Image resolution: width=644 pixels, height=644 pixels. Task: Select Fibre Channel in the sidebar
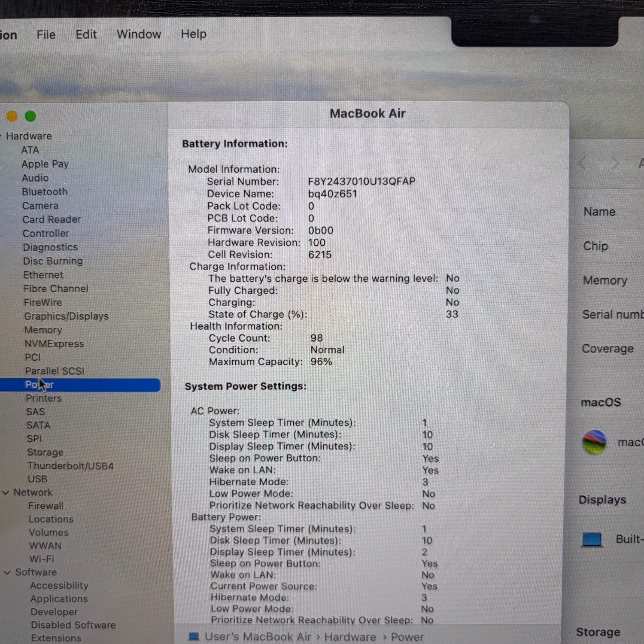pyautogui.click(x=56, y=289)
